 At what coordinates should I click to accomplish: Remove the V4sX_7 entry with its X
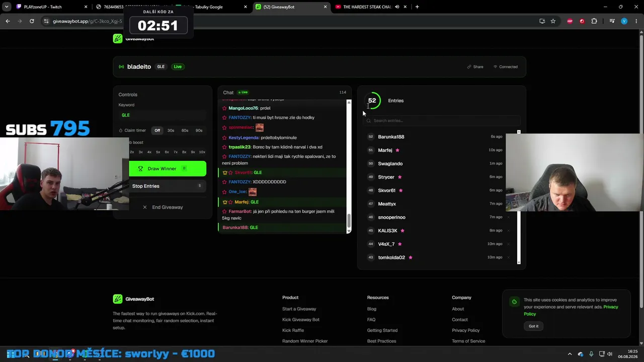508,244
